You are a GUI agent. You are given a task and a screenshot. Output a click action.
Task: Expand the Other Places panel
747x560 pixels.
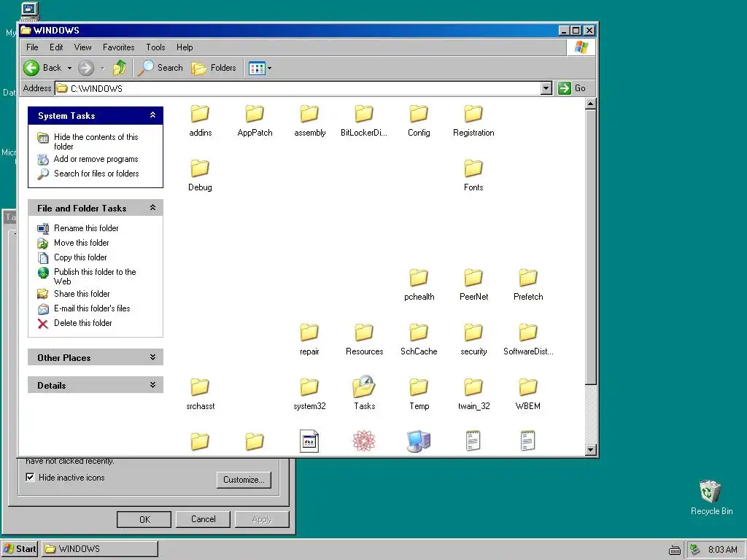152,357
